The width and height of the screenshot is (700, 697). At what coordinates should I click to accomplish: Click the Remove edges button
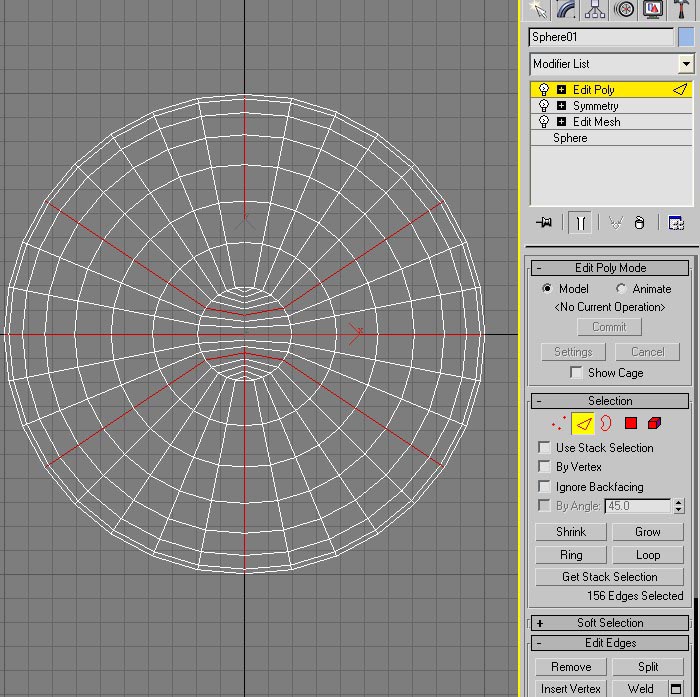(571, 667)
